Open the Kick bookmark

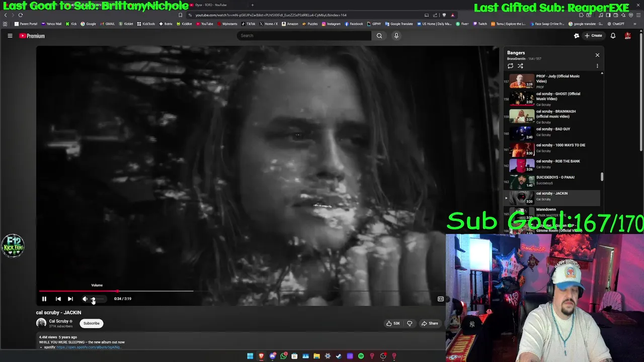[x=71, y=24]
